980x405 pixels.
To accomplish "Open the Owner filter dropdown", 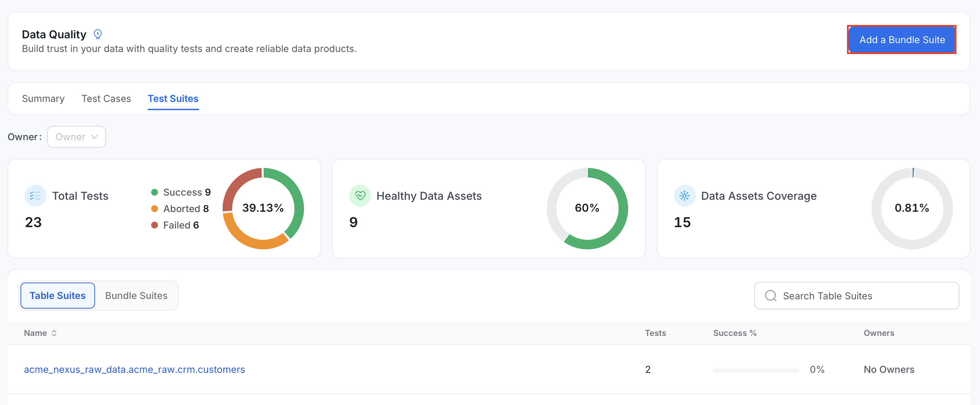I will click(77, 137).
